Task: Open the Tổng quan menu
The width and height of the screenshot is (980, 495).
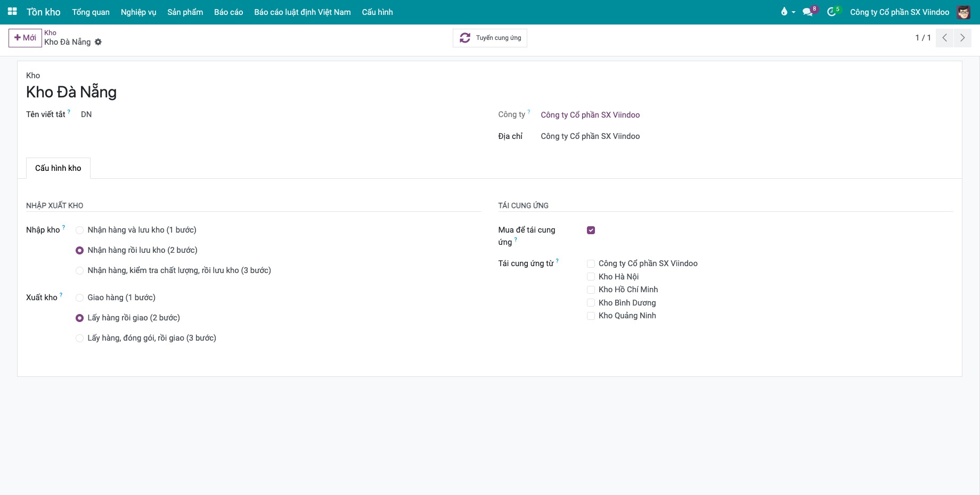Action: pos(91,12)
